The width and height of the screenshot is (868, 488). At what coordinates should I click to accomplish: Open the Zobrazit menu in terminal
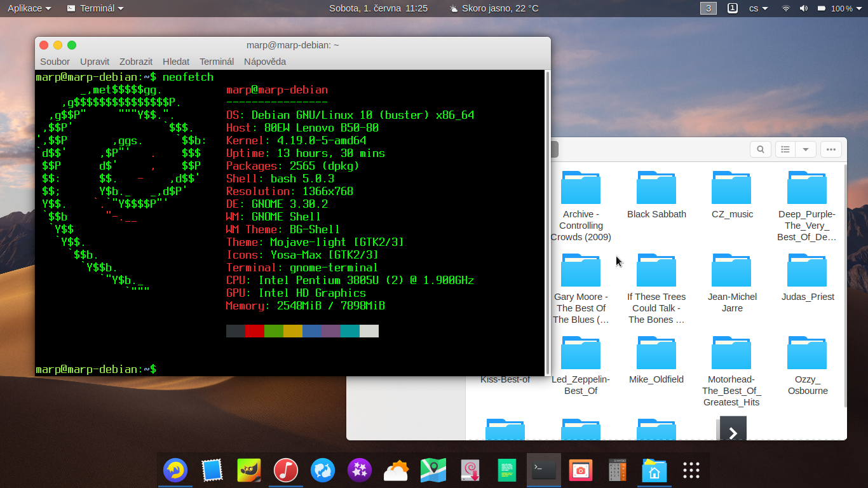click(136, 62)
